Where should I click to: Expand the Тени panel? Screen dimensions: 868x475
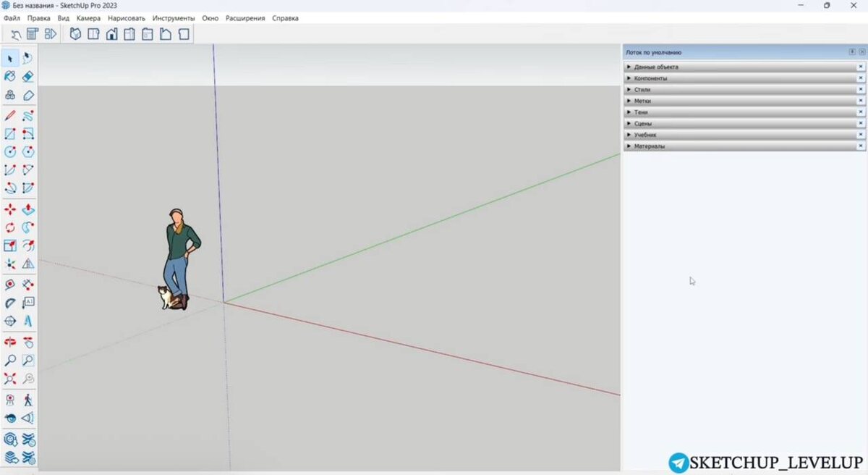[744, 112]
